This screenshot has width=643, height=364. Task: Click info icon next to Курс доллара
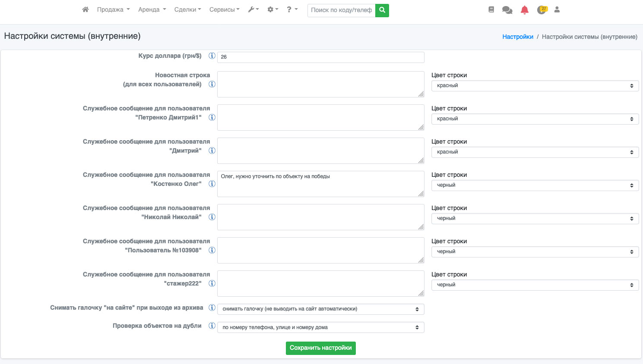pos(212,56)
